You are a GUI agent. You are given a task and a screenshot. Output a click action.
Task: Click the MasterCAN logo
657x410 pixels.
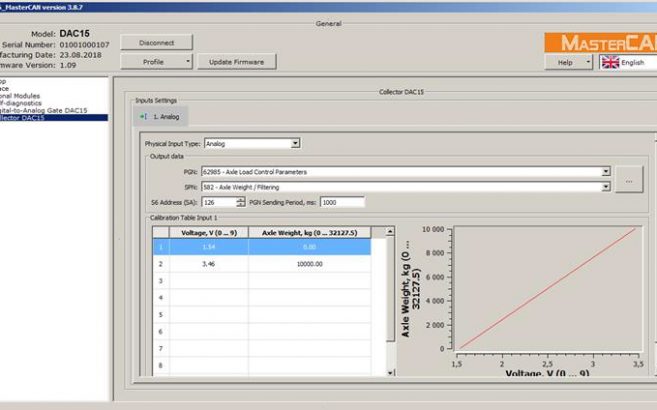[601, 43]
